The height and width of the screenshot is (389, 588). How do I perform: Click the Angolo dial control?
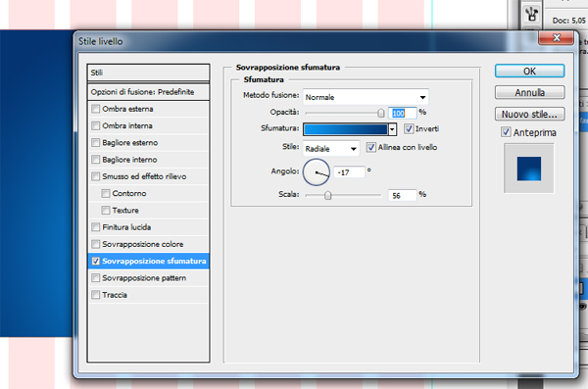click(317, 172)
